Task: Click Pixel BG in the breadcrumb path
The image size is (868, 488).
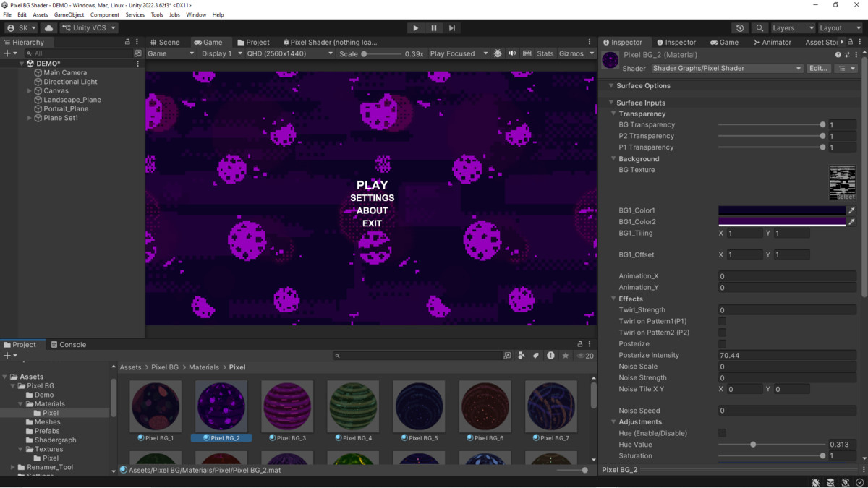Action: coord(165,367)
